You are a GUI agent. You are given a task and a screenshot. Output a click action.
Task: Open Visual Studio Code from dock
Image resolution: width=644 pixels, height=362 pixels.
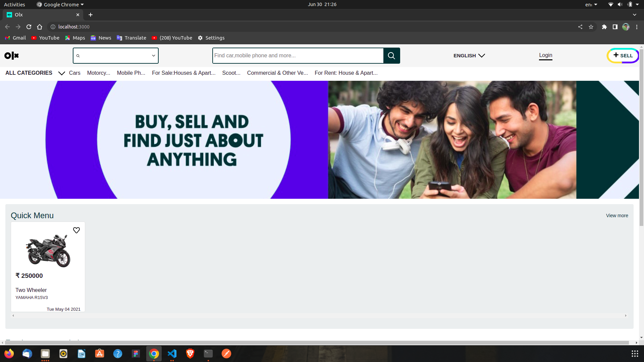(x=172, y=354)
